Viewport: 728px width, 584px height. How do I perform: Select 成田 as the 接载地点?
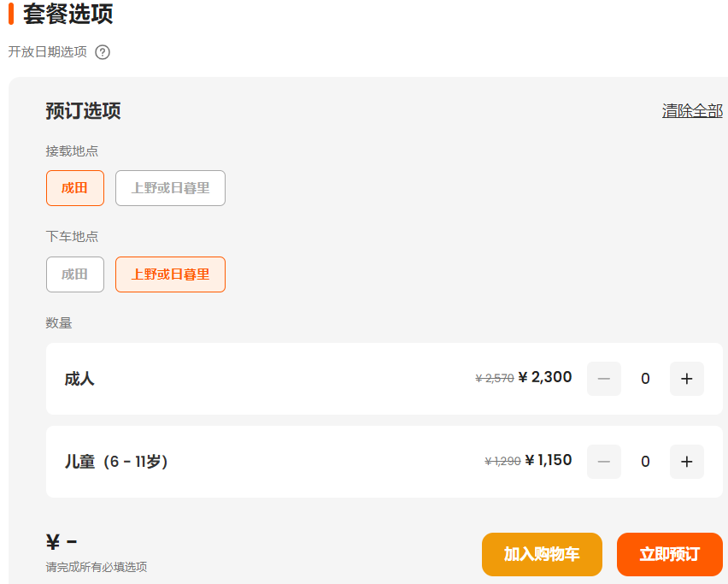tap(75, 188)
